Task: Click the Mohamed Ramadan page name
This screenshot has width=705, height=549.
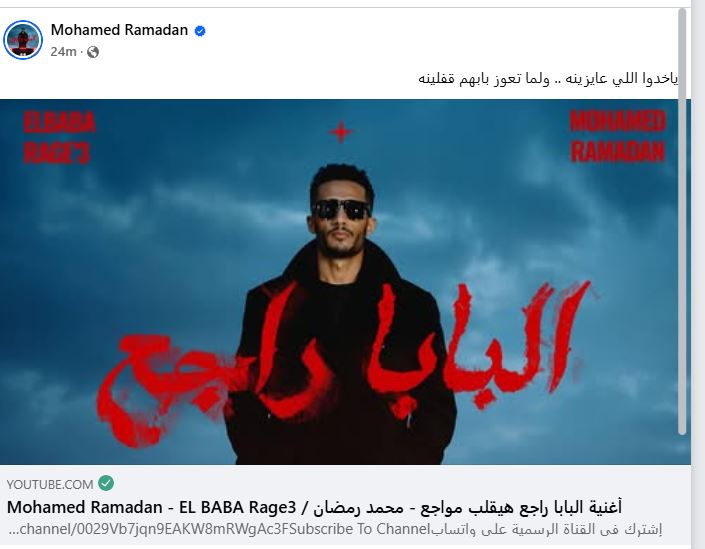Action: point(119,30)
